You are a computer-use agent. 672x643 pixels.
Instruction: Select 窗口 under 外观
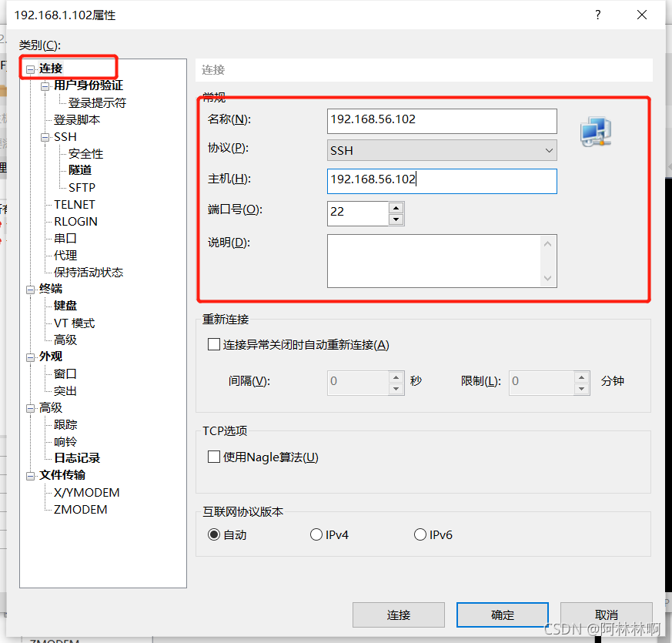coord(65,373)
